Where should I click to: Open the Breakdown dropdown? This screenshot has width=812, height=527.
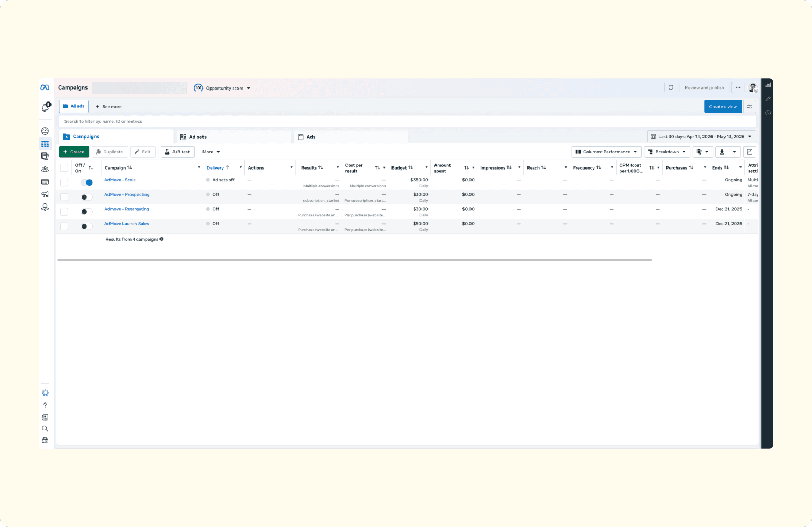pyautogui.click(x=666, y=152)
